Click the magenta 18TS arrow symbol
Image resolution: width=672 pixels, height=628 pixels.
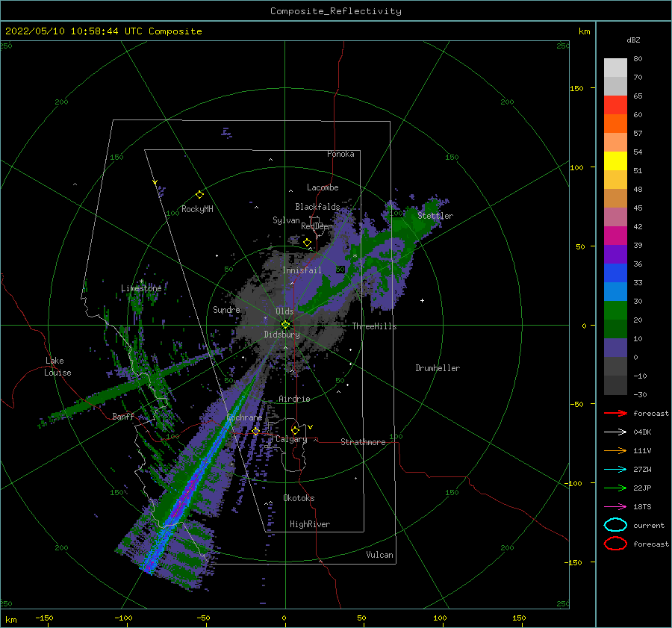pyautogui.click(x=615, y=507)
